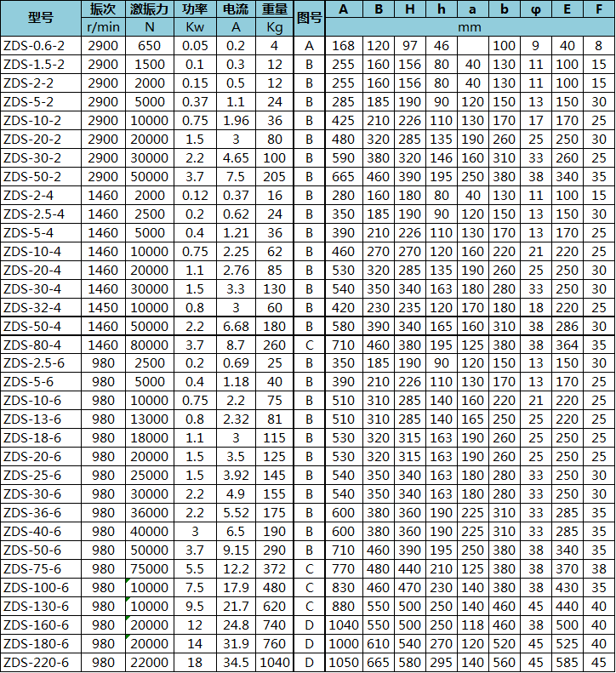616x673 pixels.
Task: Click the Kw unit cell
Action: click(x=195, y=27)
